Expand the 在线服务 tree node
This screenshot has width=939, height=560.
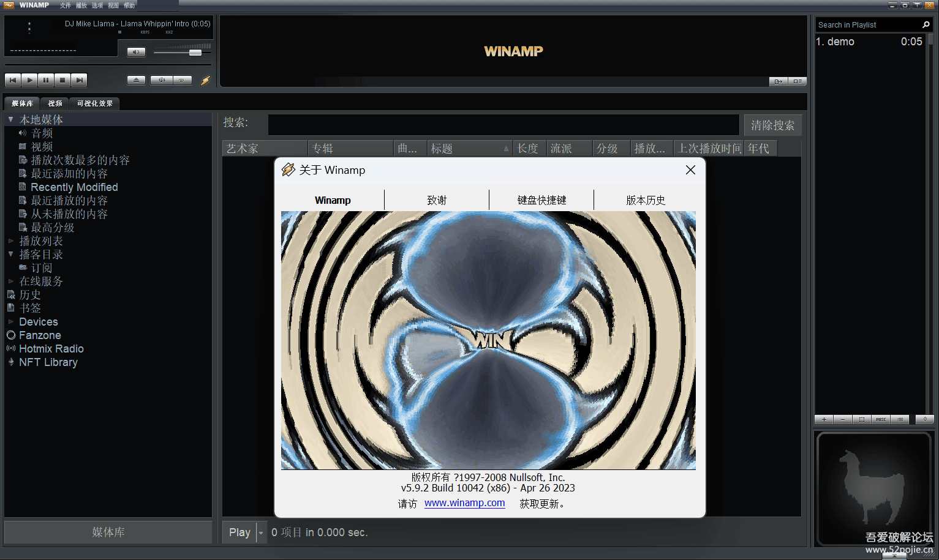[10, 281]
